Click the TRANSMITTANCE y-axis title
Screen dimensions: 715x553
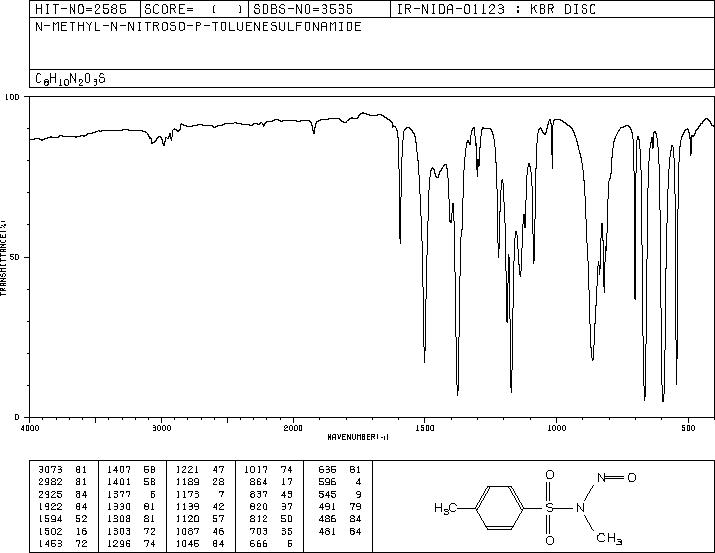click(x=3, y=257)
